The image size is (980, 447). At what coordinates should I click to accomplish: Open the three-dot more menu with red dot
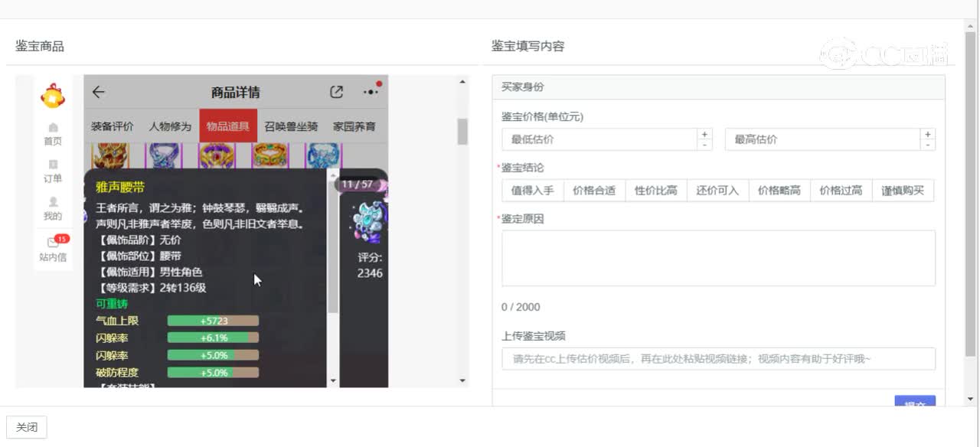tap(372, 91)
